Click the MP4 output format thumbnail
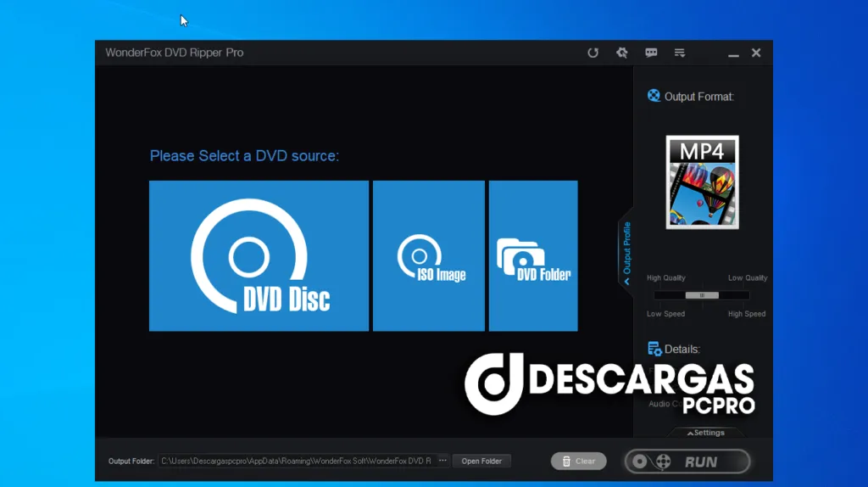Viewport: 868px width, 487px height. [x=702, y=182]
